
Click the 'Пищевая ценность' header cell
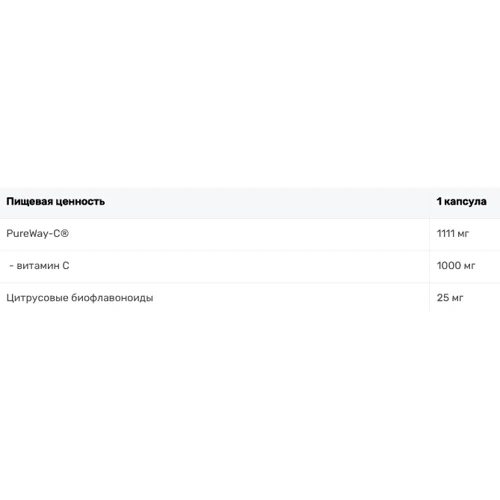[x=215, y=202]
